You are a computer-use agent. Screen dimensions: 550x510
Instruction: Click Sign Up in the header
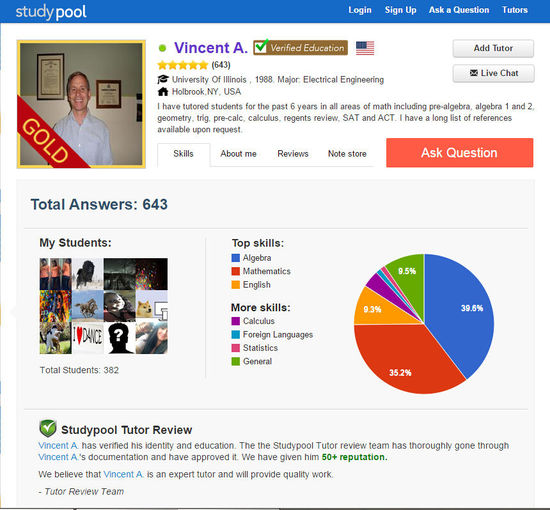click(x=401, y=10)
